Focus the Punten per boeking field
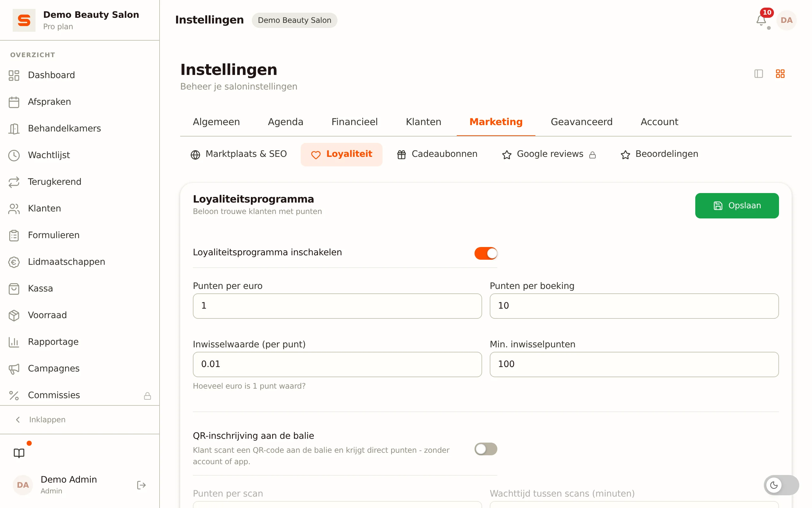Image resolution: width=812 pixels, height=508 pixels. pos(634,306)
